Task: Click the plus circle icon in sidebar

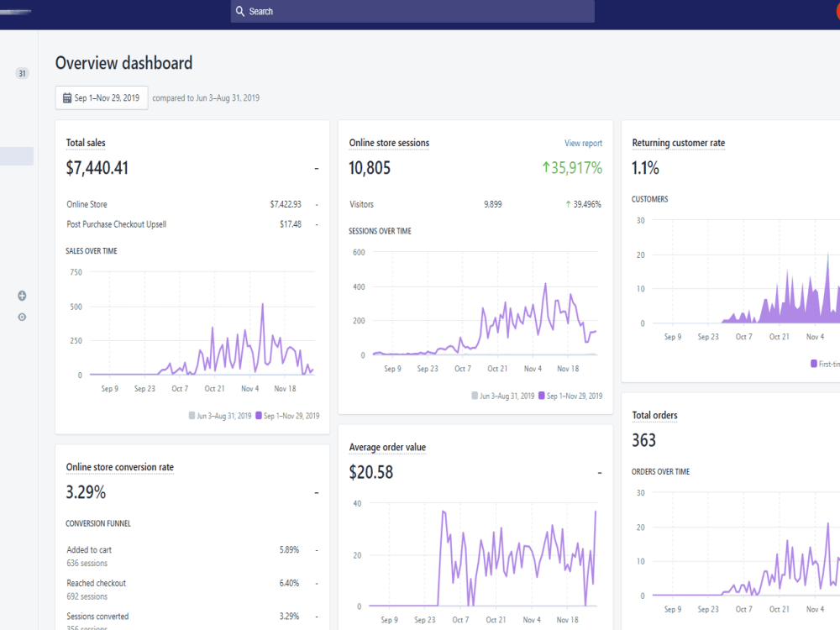Action: tap(22, 296)
